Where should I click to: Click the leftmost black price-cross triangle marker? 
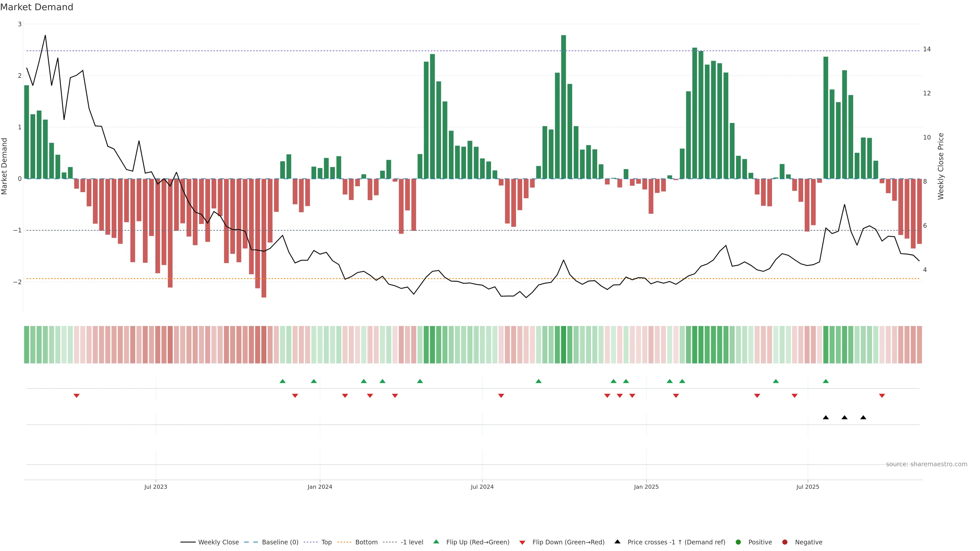pyautogui.click(x=826, y=417)
